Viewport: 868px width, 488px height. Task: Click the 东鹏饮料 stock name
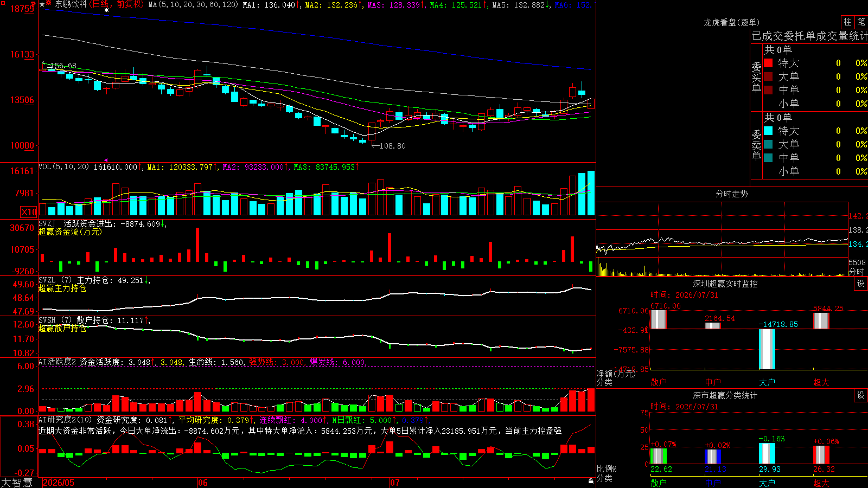(x=71, y=4)
